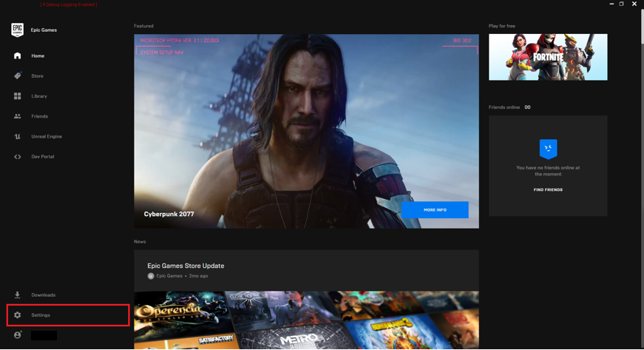The height and width of the screenshot is (350, 644).
Task: Click the Epic Games logo icon
Action: [x=17, y=30]
